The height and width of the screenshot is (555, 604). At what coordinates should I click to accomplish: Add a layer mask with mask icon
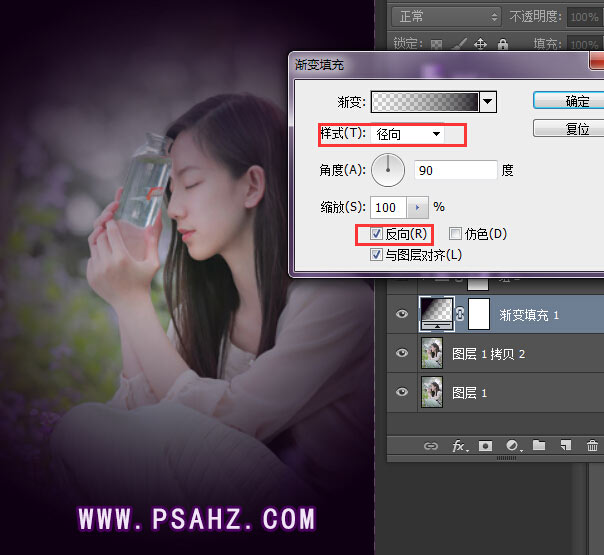tap(486, 446)
